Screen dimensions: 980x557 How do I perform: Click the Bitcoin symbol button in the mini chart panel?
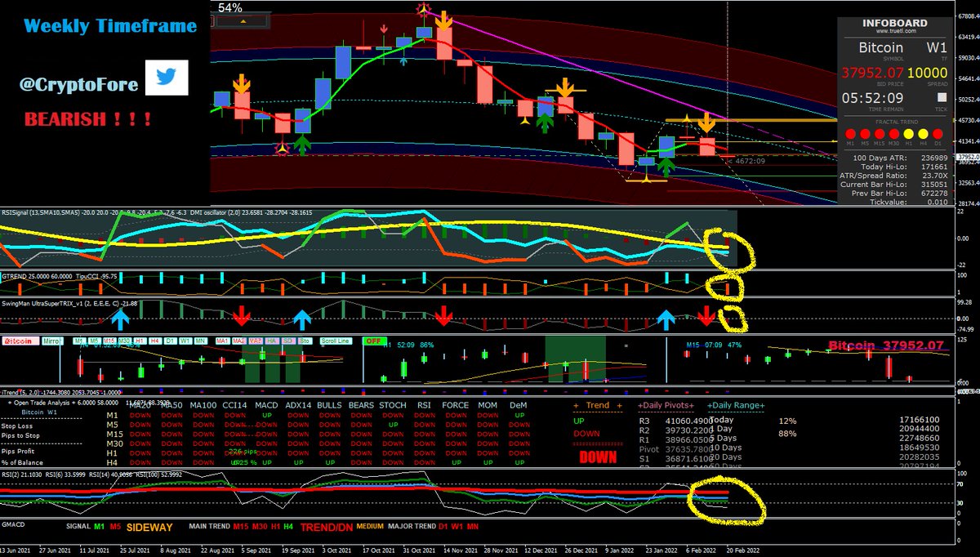(x=20, y=341)
